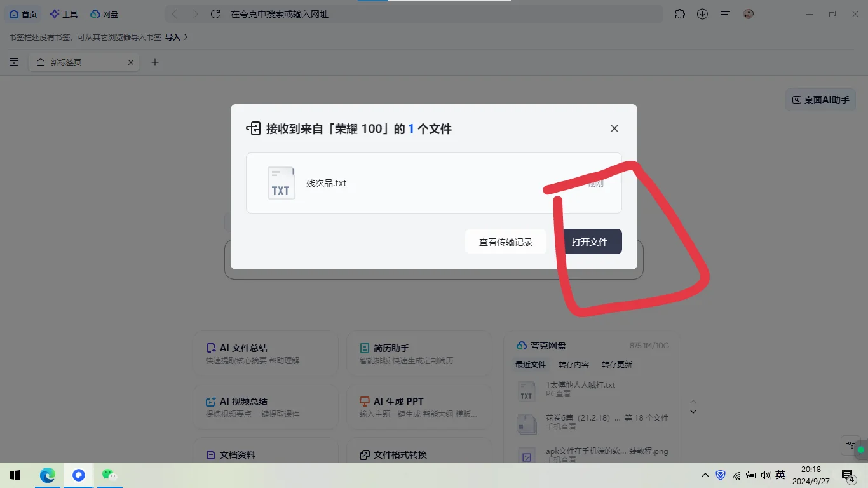Viewport: 868px width, 488px height.
Task: Click the browser back arrow
Action: pos(175,14)
